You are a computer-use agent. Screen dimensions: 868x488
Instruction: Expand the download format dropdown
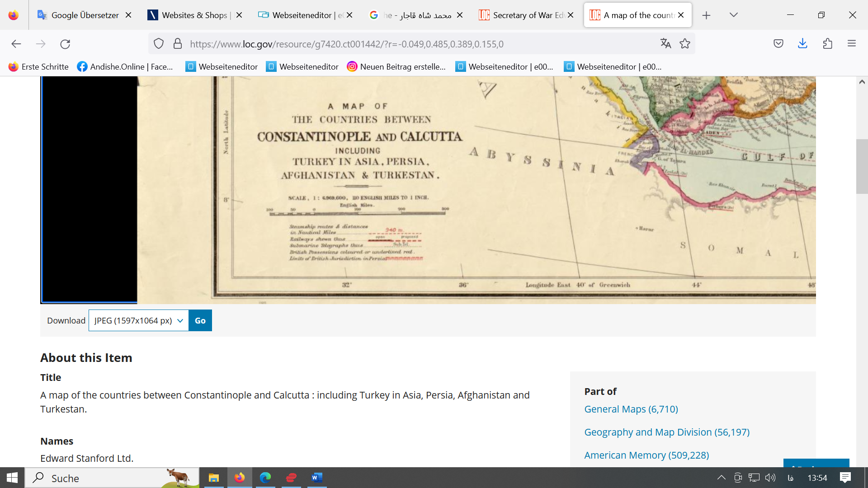(138, 320)
